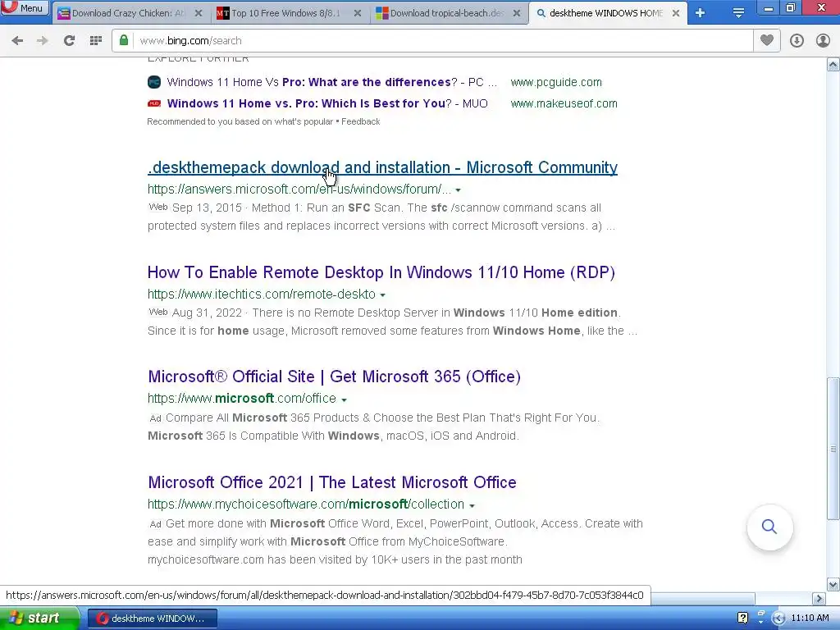
Task: Open the Windows start button
Action: (39, 619)
